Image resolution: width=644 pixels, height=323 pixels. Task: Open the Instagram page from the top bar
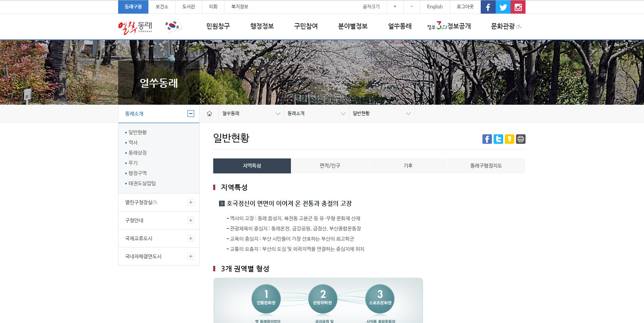[x=518, y=7]
